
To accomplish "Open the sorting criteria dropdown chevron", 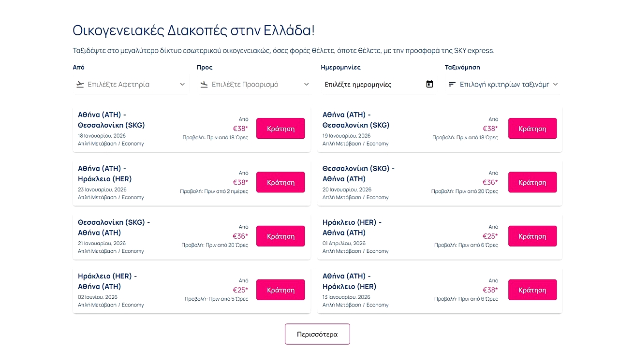I will 555,85.
